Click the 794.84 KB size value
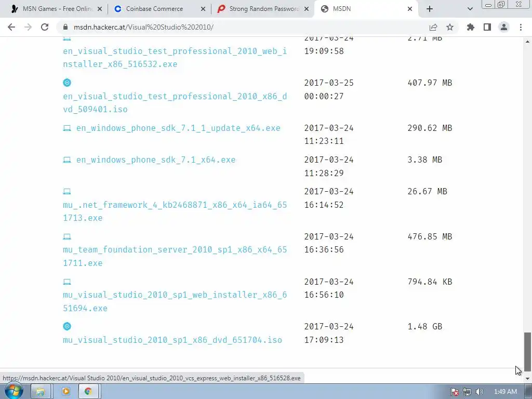 [430, 282]
